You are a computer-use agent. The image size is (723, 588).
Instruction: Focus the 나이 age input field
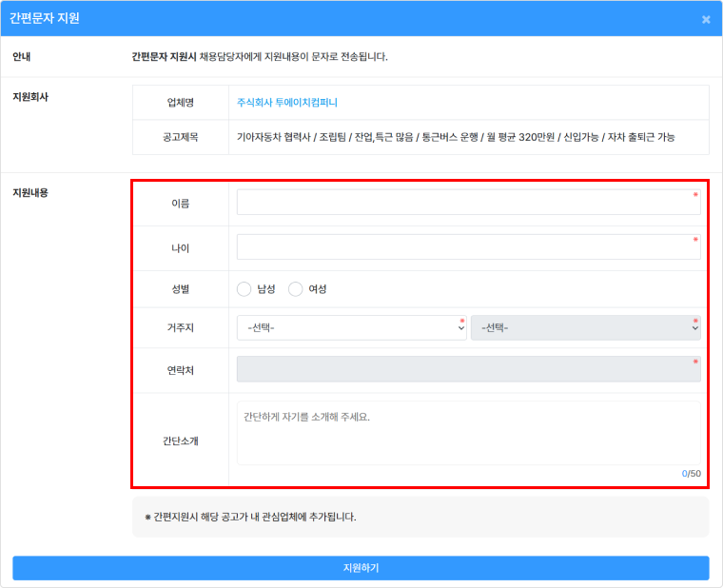point(468,247)
